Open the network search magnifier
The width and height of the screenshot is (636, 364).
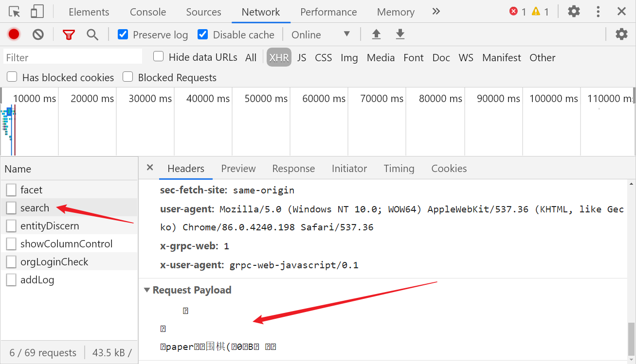coord(92,34)
